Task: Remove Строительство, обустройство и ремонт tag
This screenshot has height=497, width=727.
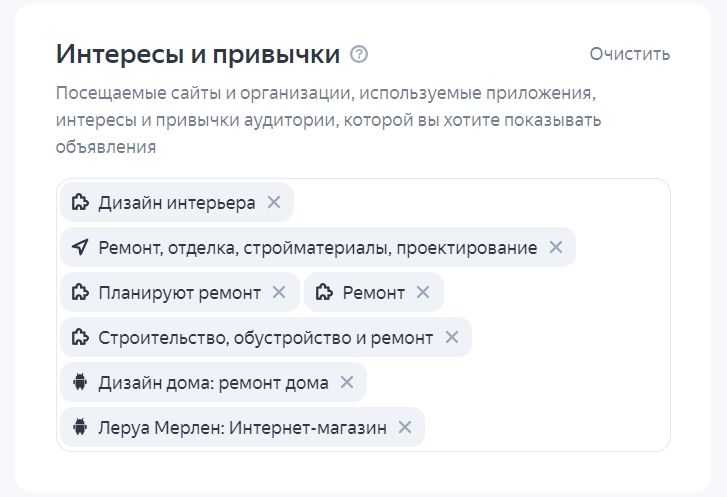Action: (x=452, y=337)
